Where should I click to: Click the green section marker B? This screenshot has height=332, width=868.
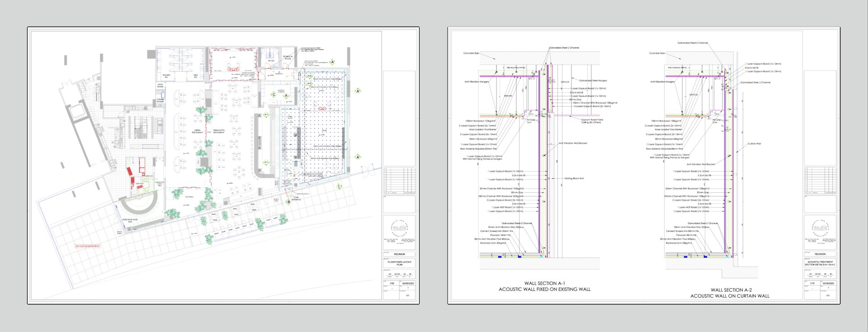point(289,202)
